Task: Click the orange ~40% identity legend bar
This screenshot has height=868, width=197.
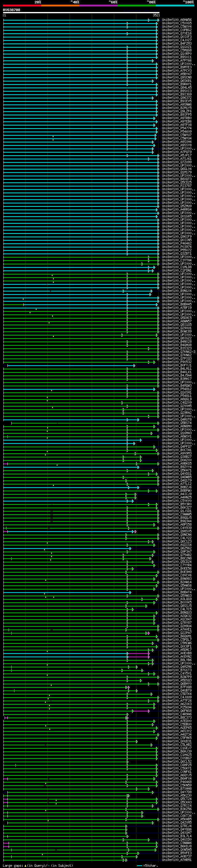Action: [x=60, y=6]
